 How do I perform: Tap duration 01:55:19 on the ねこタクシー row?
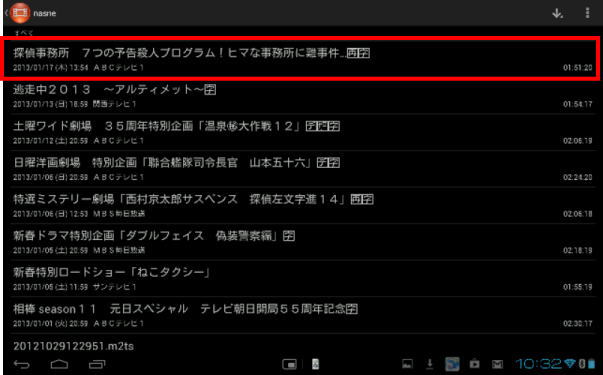[578, 287]
